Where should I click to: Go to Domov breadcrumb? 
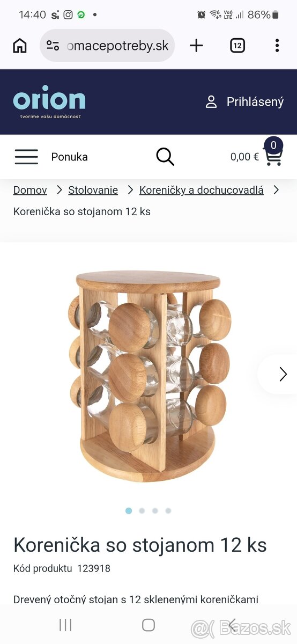pos(30,190)
